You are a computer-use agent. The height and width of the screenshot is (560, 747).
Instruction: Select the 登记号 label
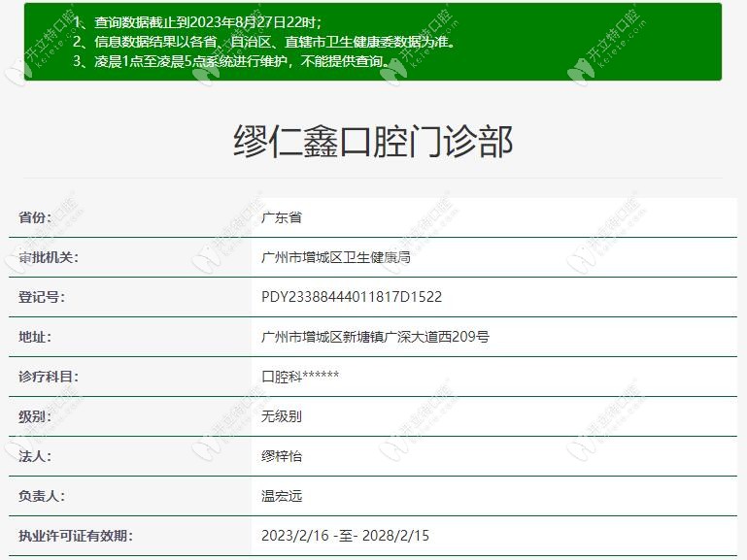[x=42, y=297]
